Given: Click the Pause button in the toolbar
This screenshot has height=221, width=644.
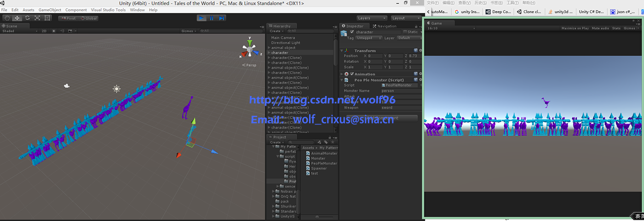Looking at the screenshot, I should point(212,18).
